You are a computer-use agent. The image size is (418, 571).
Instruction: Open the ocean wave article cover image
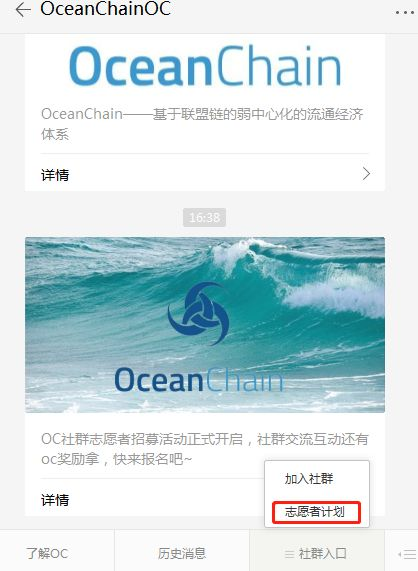[x=205, y=325]
